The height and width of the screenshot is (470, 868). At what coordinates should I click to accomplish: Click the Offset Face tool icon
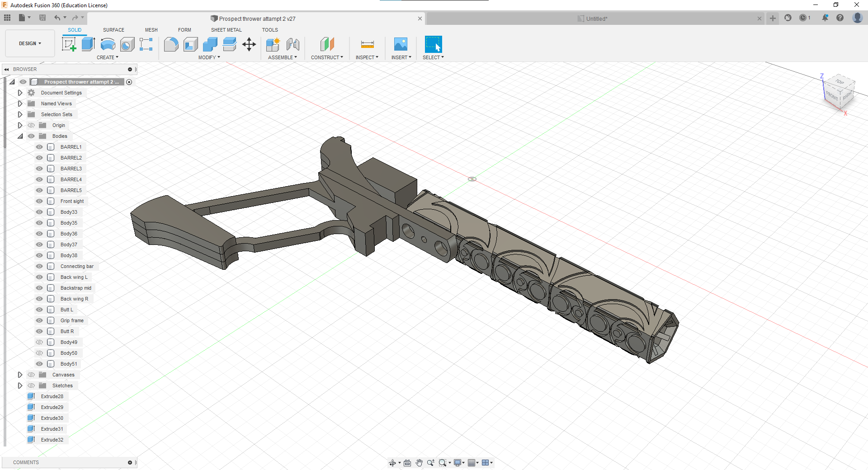point(230,44)
